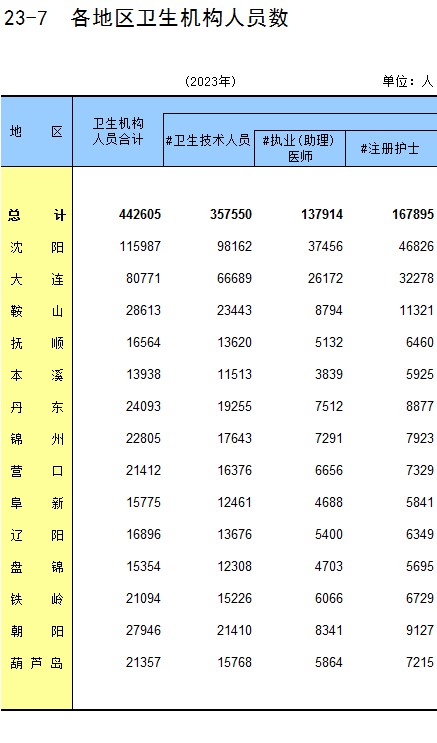Select the 盘锦 technical staff value 12308

tap(234, 566)
